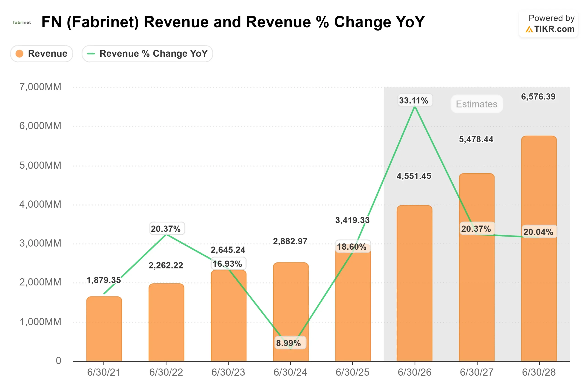Image resolution: width=588 pixels, height=392 pixels.
Task: Open the Powered by TIKR.com badge
Action: [x=549, y=24]
